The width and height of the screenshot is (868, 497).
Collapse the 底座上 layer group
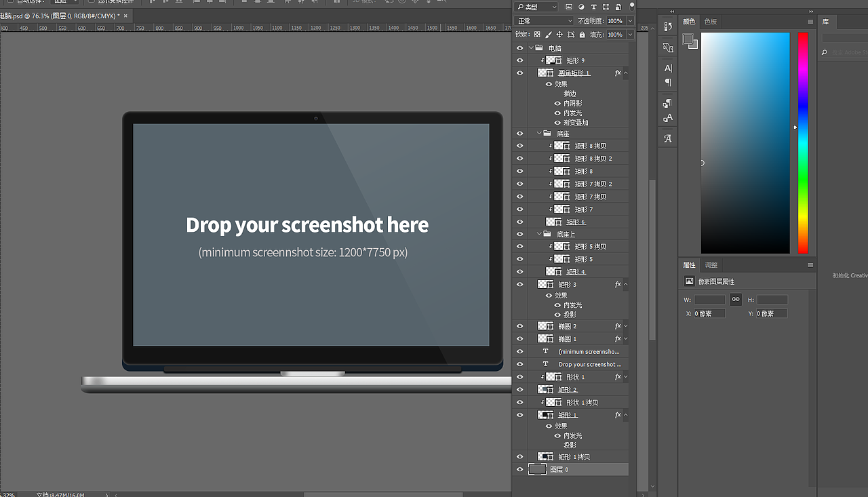(x=540, y=234)
